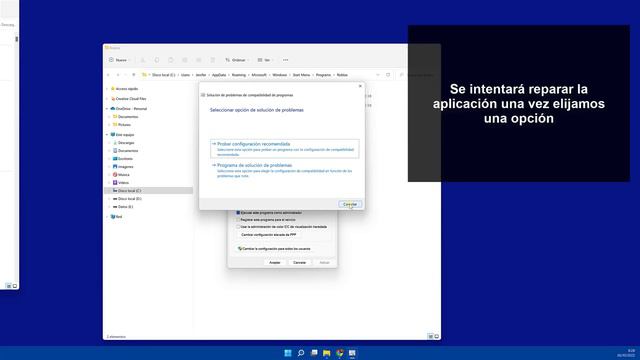
Task: Toggle Registrar este programa para el reinicio
Action: [238, 220]
